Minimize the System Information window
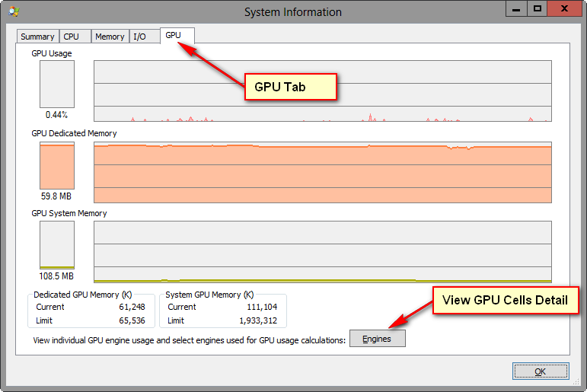Image resolution: width=587 pixels, height=392 pixels. point(516,8)
